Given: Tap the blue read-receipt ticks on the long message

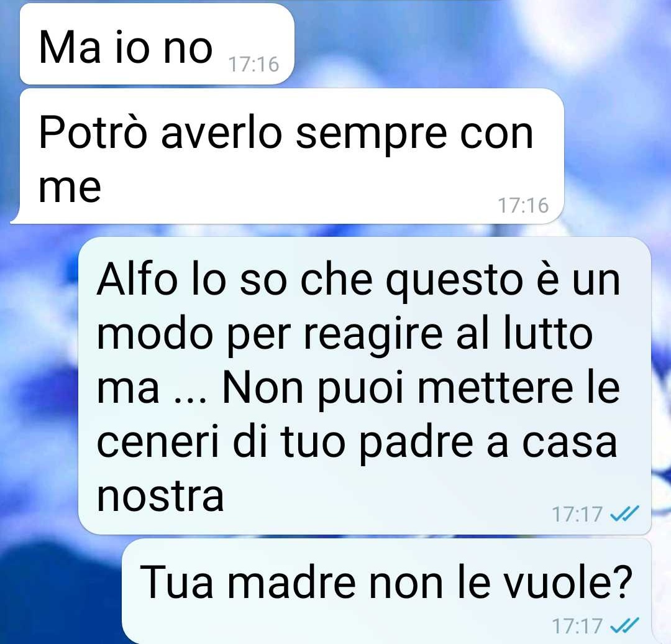Looking at the screenshot, I should (x=624, y=514).
